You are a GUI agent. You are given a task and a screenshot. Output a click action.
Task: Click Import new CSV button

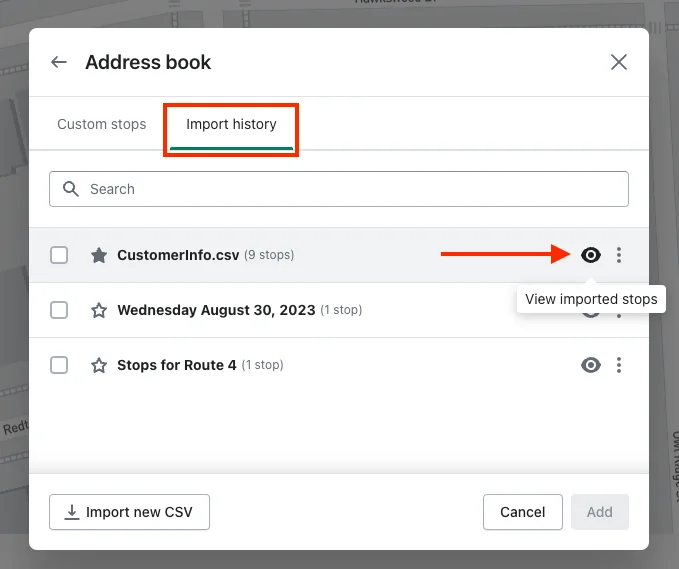coord(129,512)
